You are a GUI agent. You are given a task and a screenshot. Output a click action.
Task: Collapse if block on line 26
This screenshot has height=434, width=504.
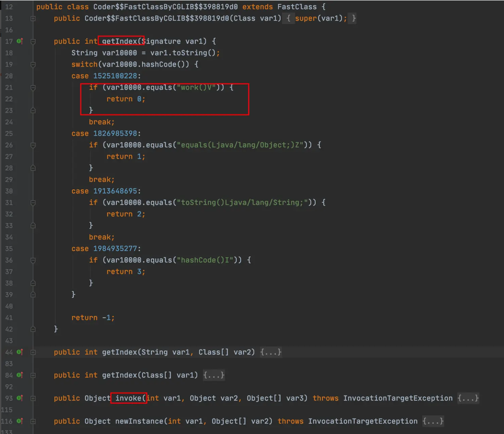[x=33, y=145]
